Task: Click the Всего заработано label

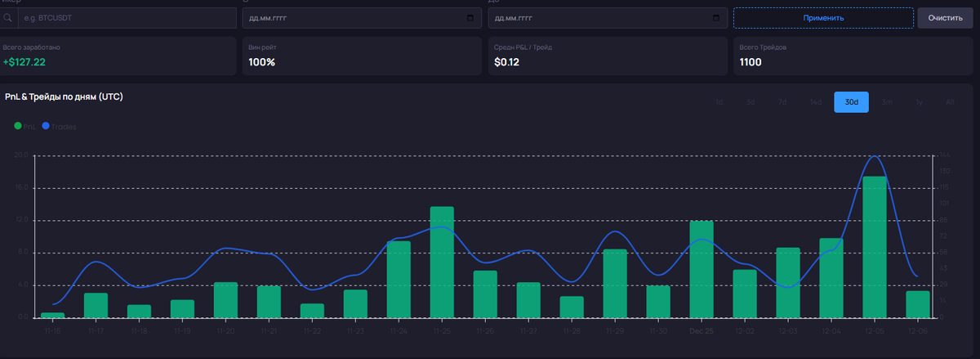Action: 31,47
